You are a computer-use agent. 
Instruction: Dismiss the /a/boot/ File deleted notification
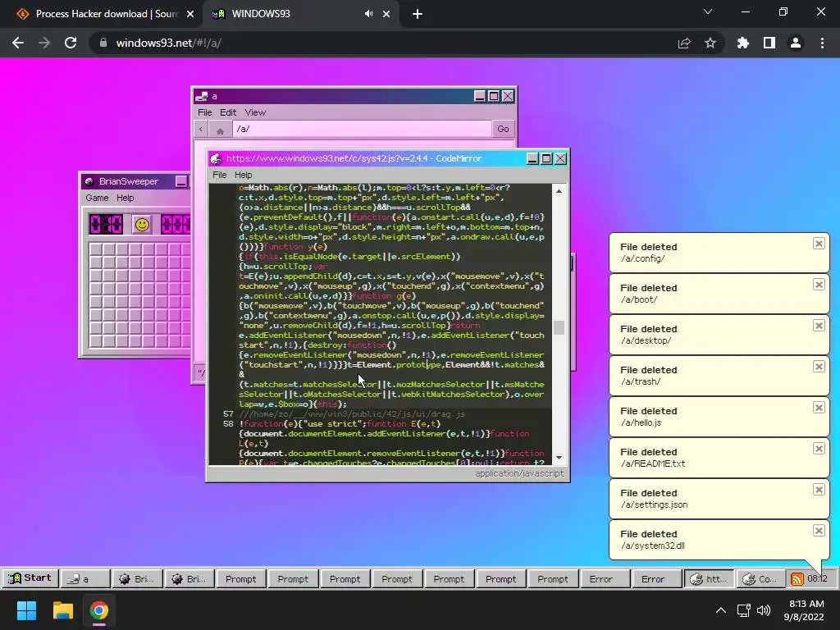pyautogui.click(x=819, y=285)
